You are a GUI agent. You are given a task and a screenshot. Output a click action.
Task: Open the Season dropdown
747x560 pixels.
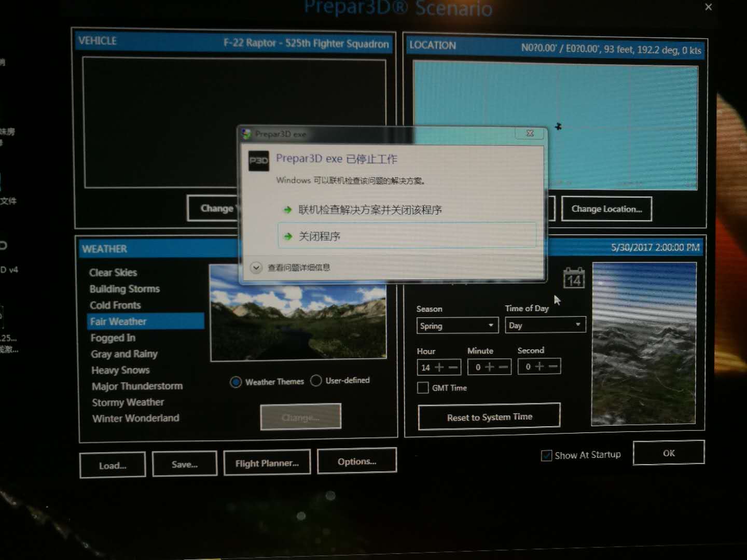[x=458, y=326]
